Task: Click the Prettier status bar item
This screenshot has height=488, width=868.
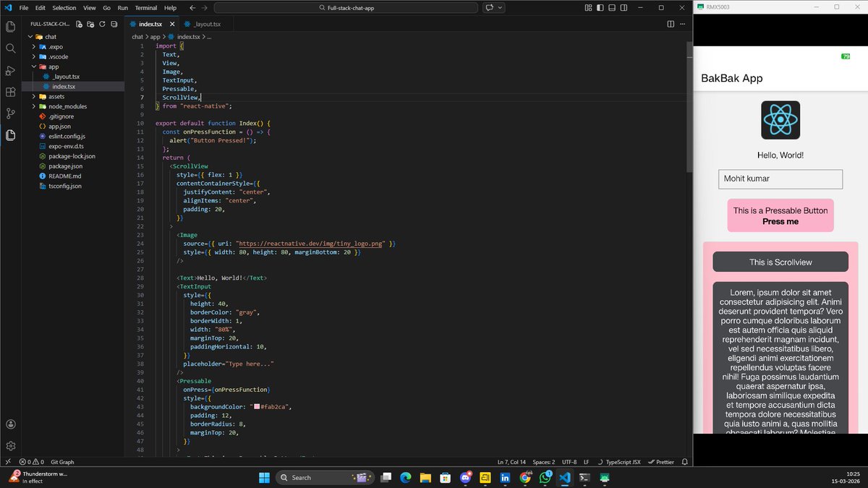Action: tap(662, 462)
